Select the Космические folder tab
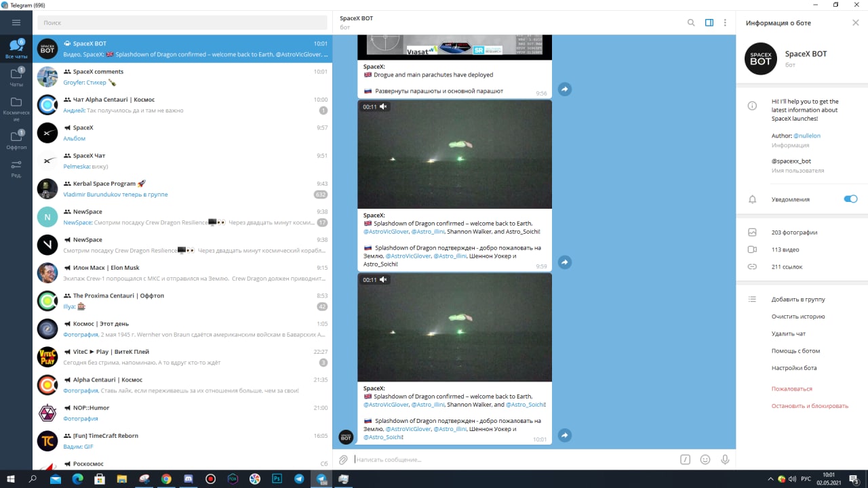Screen dimensions: 868x488 pyautogui.click(x=16, y=108)
